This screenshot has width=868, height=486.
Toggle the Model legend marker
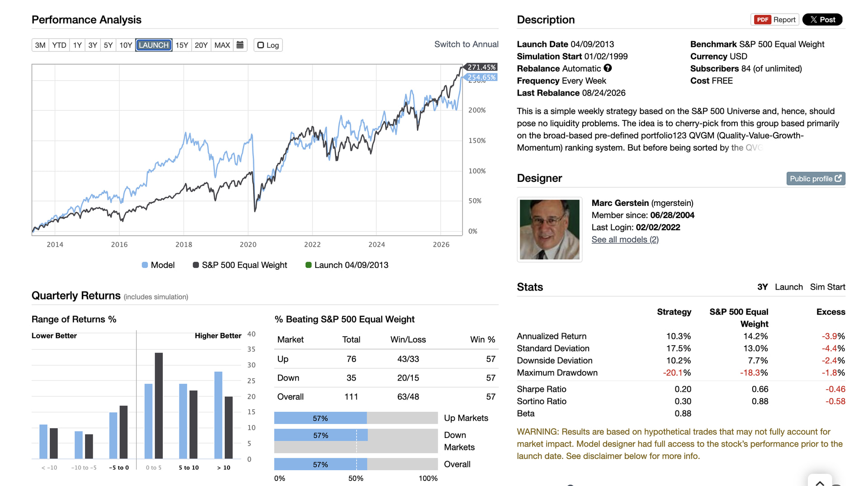tap(145, 265)
